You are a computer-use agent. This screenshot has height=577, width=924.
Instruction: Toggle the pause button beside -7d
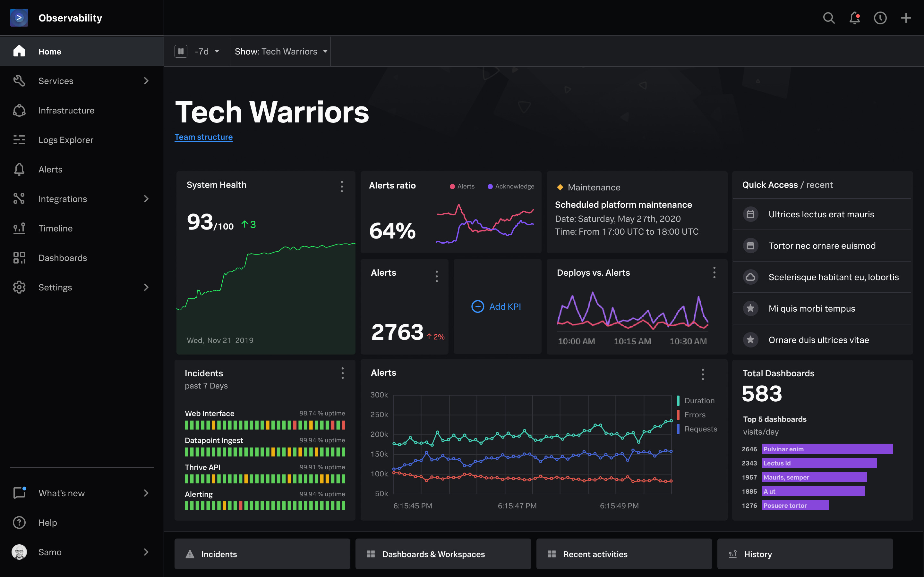(181, 51)
